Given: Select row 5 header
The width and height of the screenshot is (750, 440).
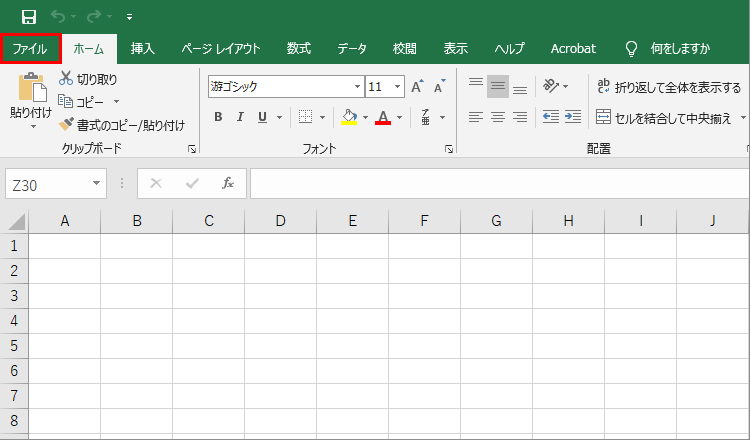Looking at the screenshot, I should (x=14, y=345).
